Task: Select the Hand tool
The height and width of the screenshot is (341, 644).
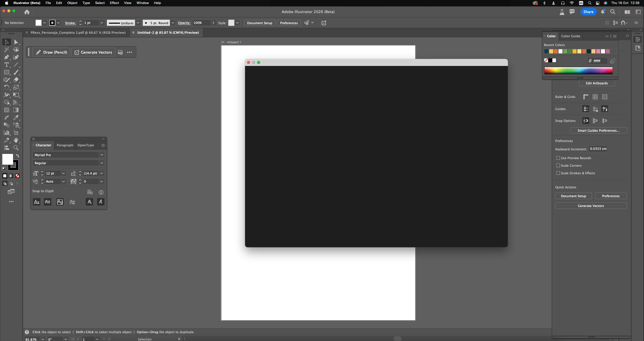Action: 16,140
